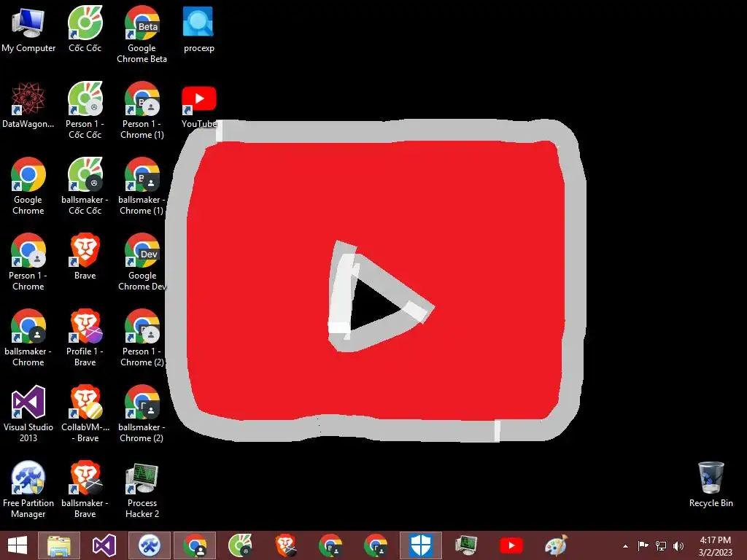Select the ballsmaker - Brave desktop shortcut
Viewport: 747px width, 560px height.
coord(85,489)
